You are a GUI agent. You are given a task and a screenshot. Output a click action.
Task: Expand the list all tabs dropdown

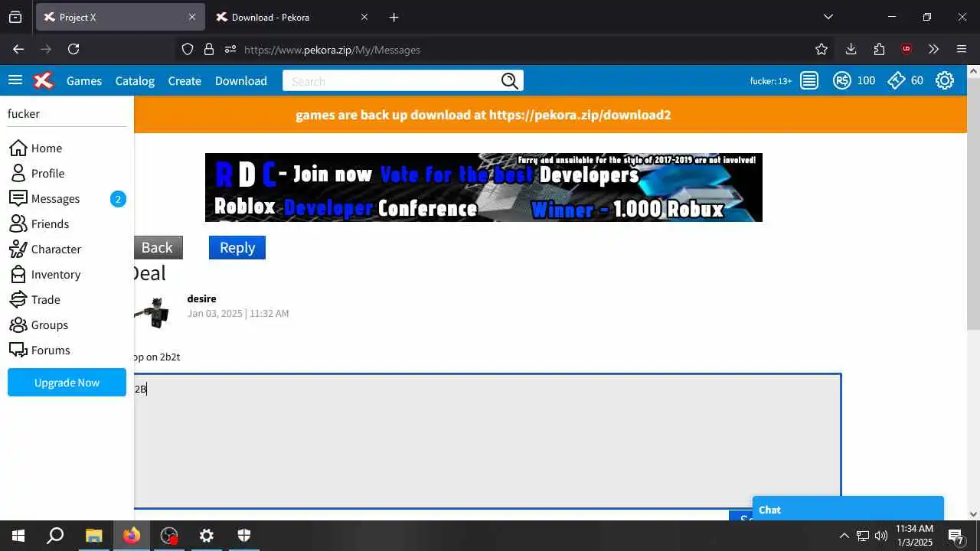click(x=828, y=17)
